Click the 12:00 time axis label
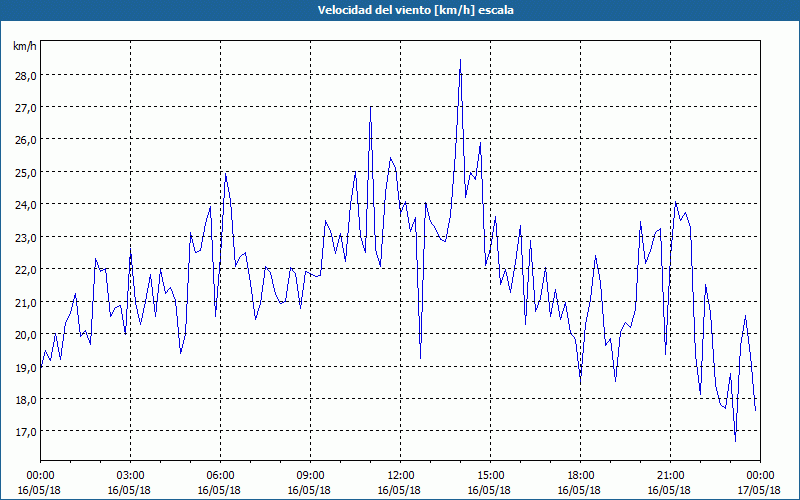800x500 pixels. [x=401, y=476]
